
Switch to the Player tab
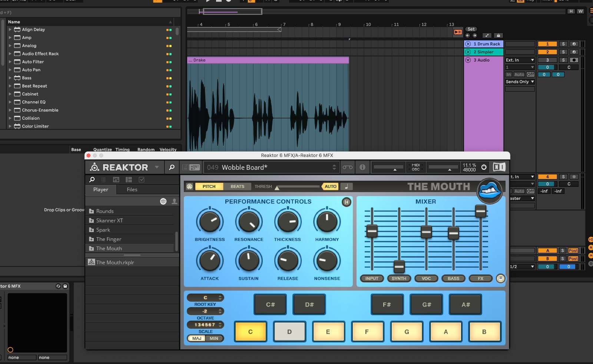click(x=101, y=189)
